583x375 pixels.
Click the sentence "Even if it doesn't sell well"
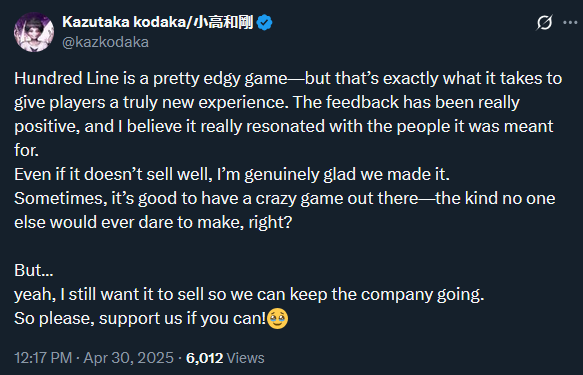232,174
